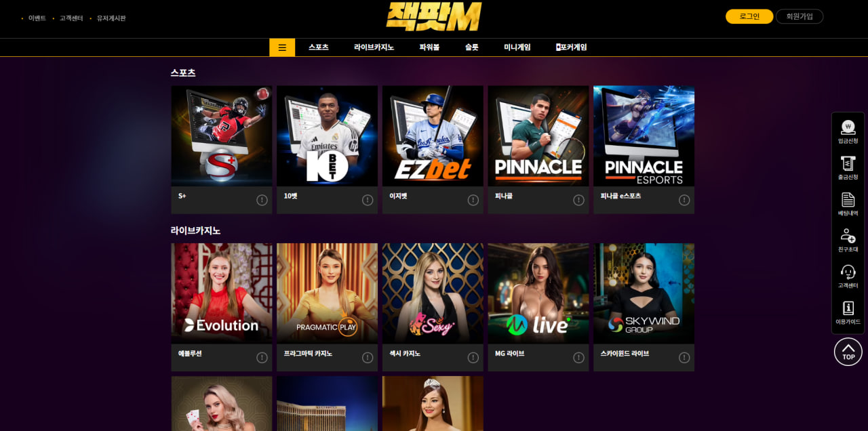This screenshot has height=431, width=868.
Task: Click the 입금신청 deposit icon in sidebar
Action: pos(848,131)
